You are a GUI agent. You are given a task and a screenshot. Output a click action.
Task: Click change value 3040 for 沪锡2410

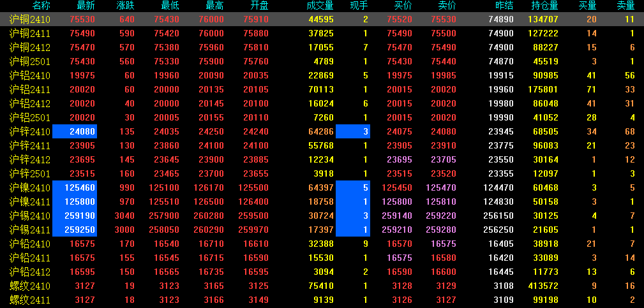(124, 216)
